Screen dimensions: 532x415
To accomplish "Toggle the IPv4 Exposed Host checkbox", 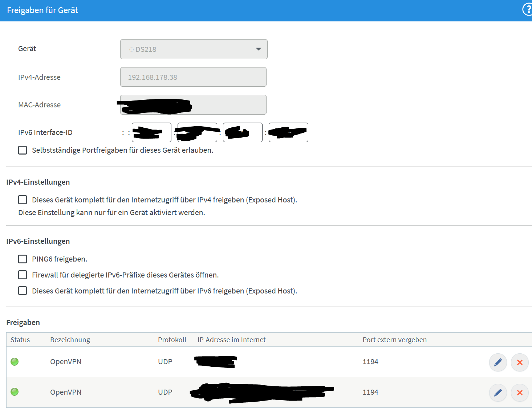I will [23, 200].
